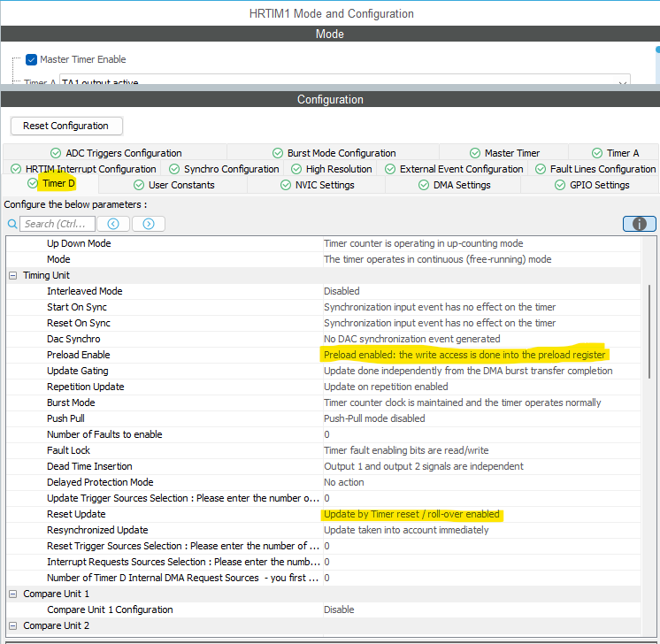The image size is (660, 644).
Task: Open Synchro Configuration tab
Action: tap(224, 169)
